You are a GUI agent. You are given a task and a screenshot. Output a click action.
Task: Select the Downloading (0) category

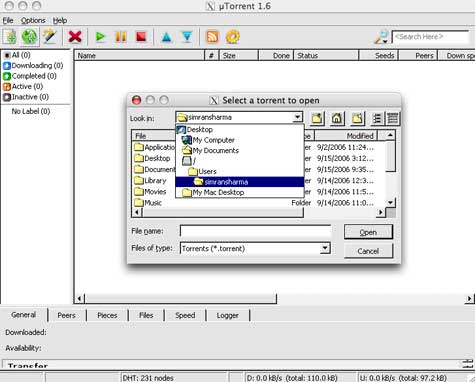[x=33, y=65]
